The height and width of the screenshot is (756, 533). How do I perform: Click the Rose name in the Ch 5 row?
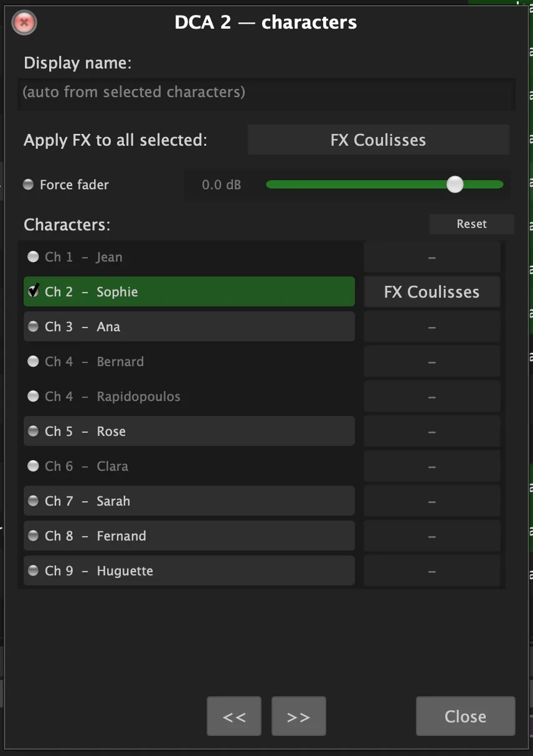111,431
